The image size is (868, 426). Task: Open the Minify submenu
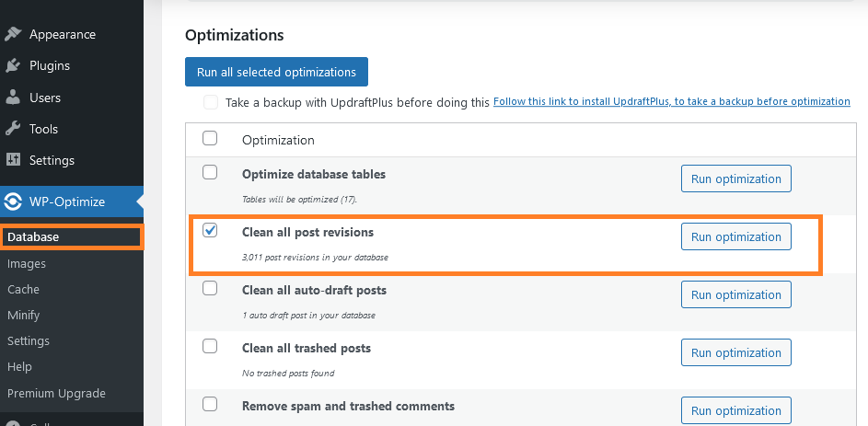coord(23,316)
